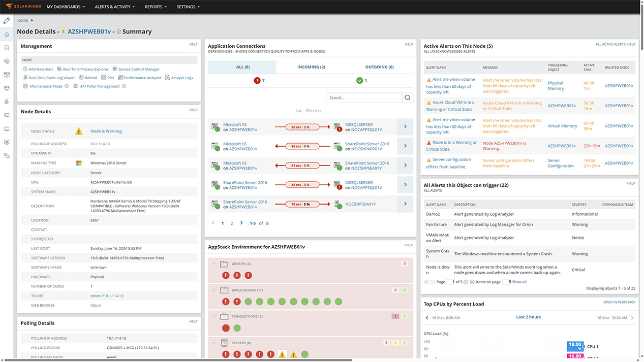This screenshot has height=362, width=644.
Task: Select the Performance Analyzer icon
Action: (x=120, y=77)
